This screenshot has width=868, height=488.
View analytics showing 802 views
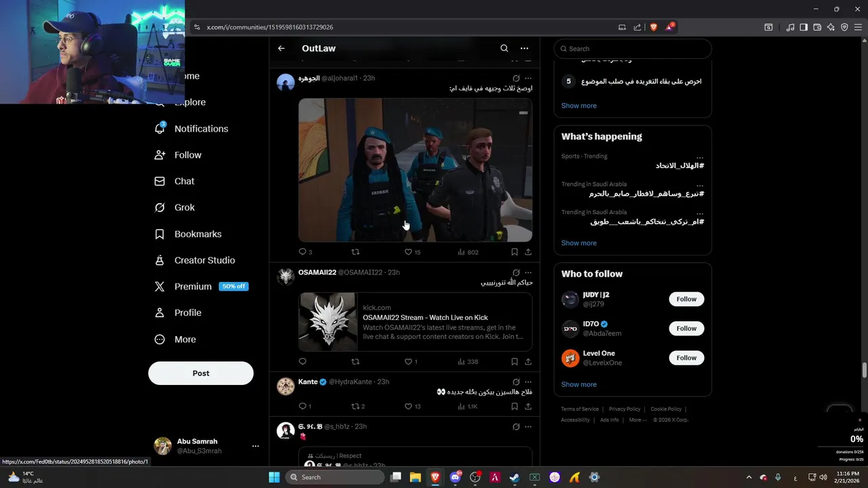(468, 251)
